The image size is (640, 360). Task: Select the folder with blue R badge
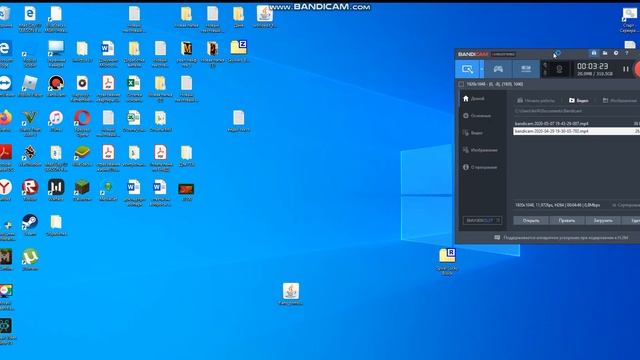(447, 261)
